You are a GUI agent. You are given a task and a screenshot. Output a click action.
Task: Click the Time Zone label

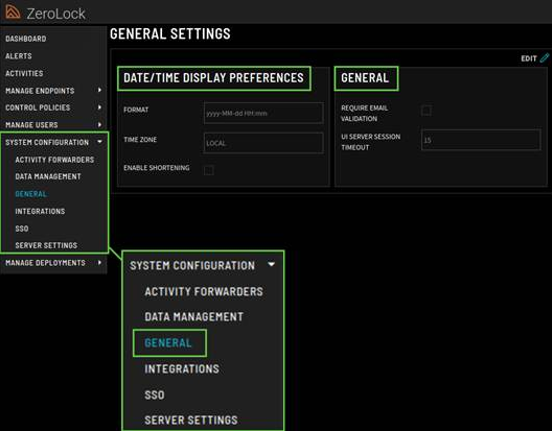[140, 139]
